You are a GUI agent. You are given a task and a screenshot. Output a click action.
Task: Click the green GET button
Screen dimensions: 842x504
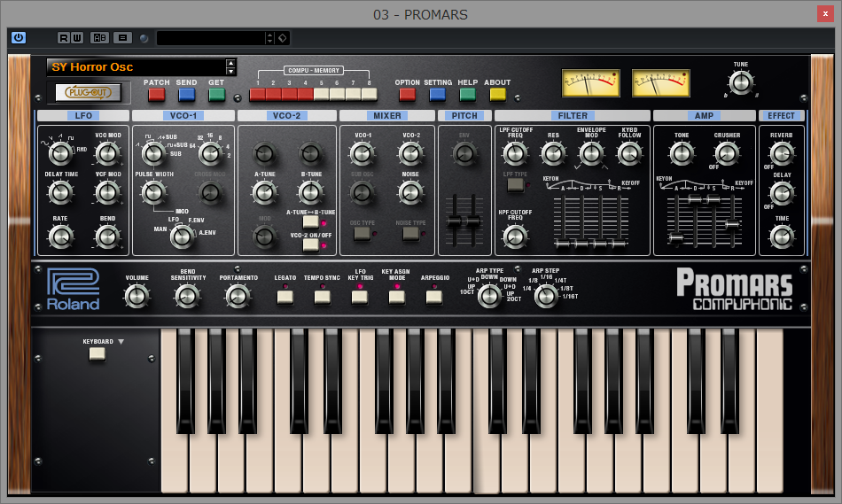[216, 95]
